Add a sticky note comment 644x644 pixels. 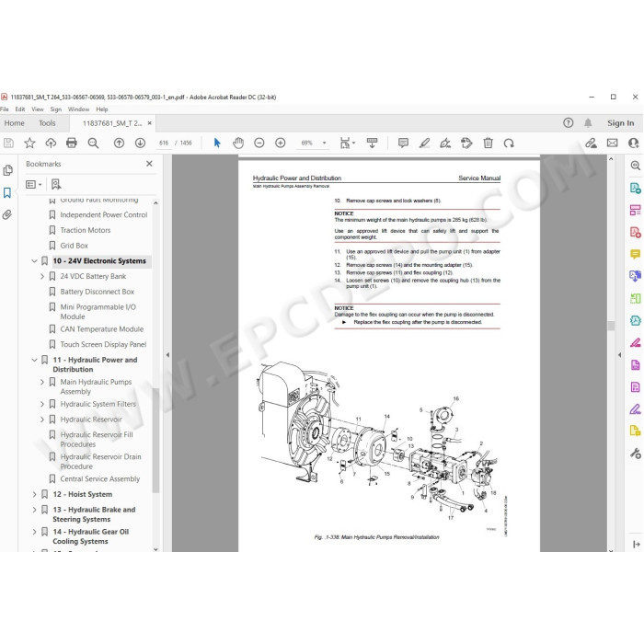tap(403, 143)
